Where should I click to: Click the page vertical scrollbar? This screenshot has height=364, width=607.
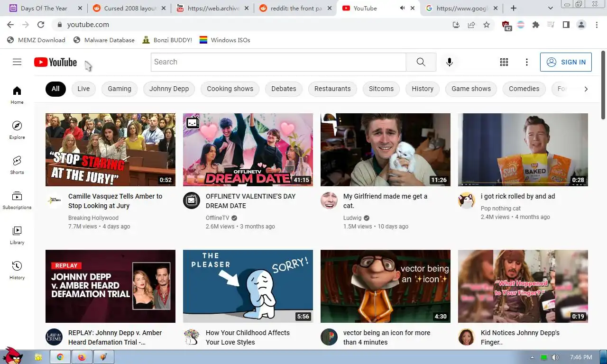pos(603,85)
